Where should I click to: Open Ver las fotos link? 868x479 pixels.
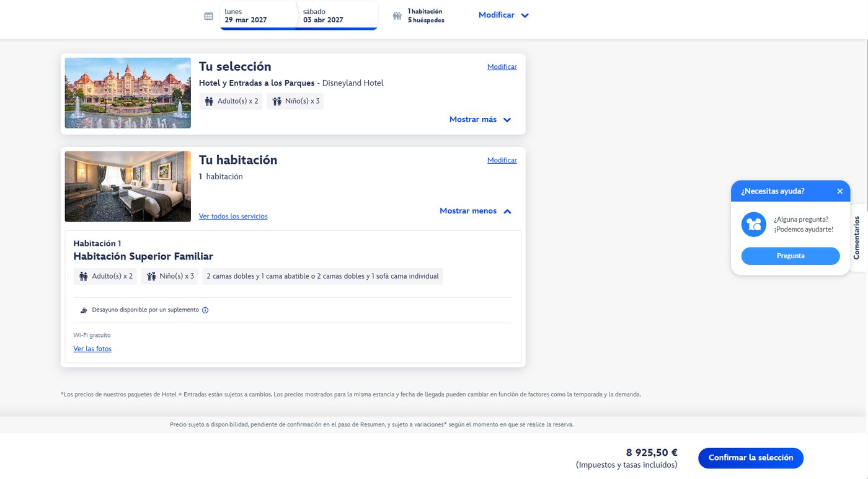point(92,349)
